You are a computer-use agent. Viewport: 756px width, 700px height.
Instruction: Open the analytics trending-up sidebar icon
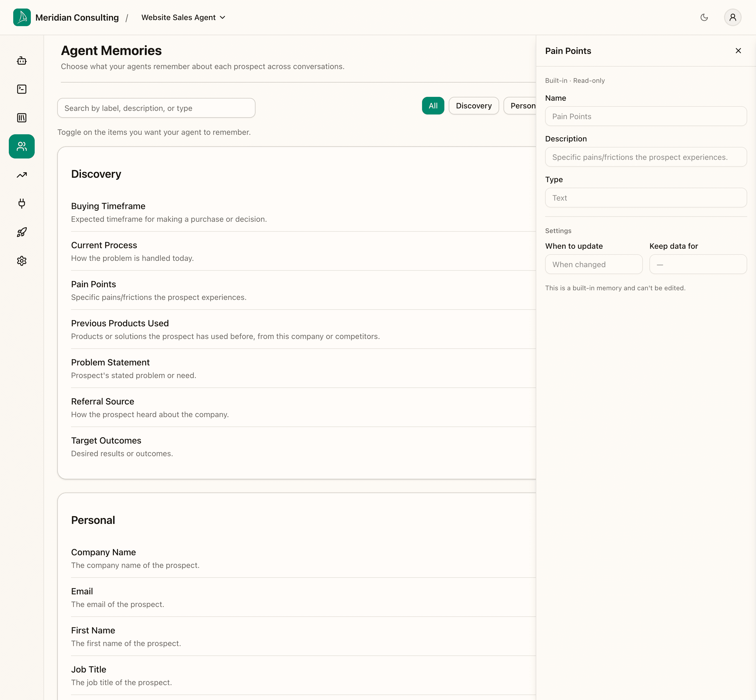tap(21, 175)
